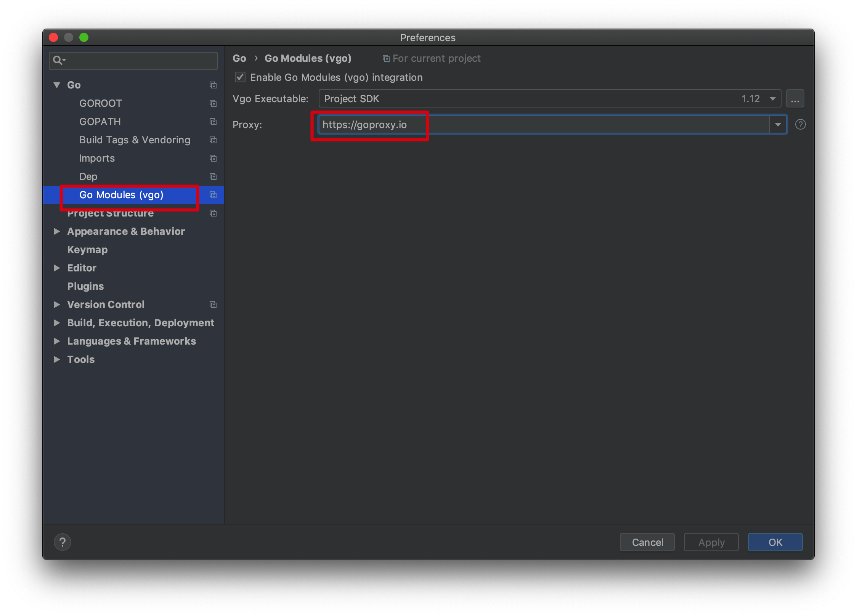Open the Vgo Executable Project SDK dropdown
Viewport: 857px width, 616px height.
coord(772,99)
